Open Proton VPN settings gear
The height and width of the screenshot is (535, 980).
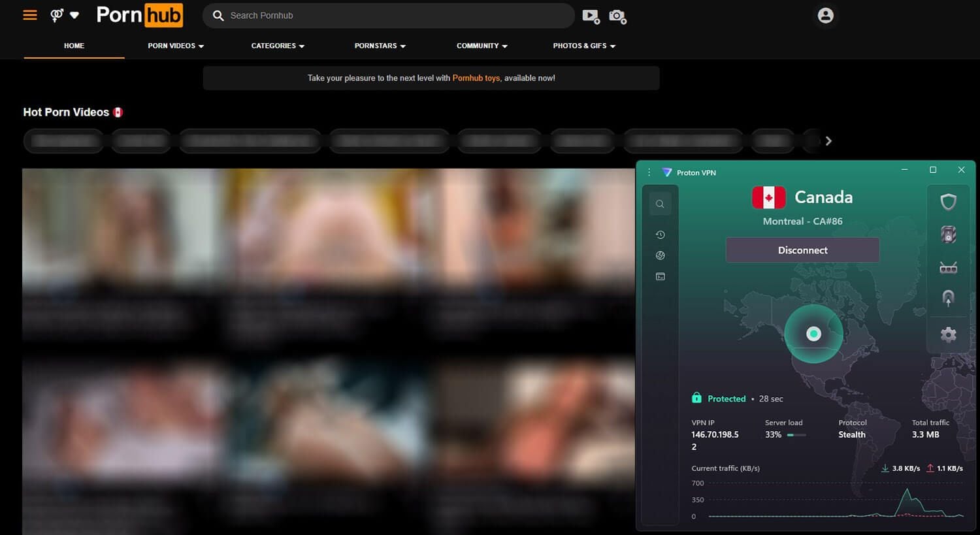[x=948, y=335]
